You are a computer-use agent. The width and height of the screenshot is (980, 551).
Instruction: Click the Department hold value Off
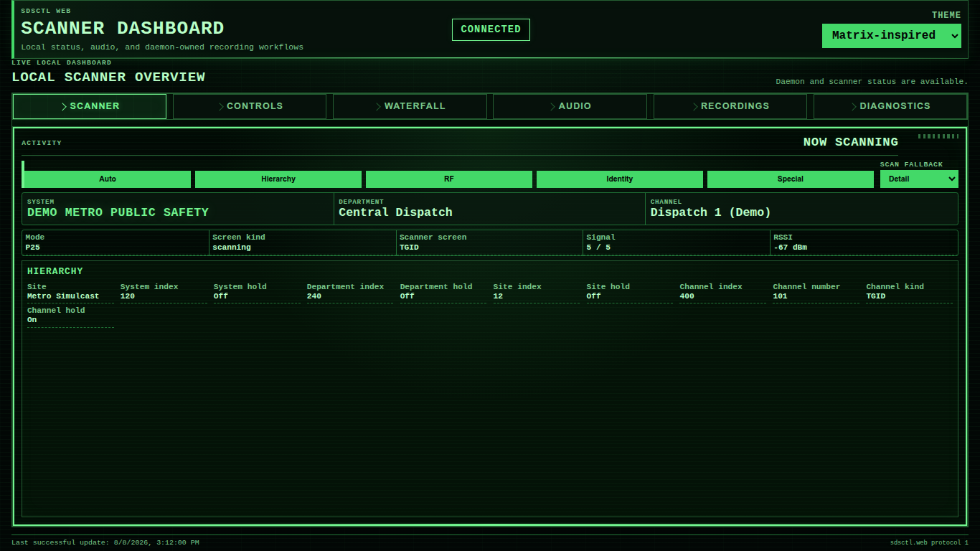tap(407, 296)
